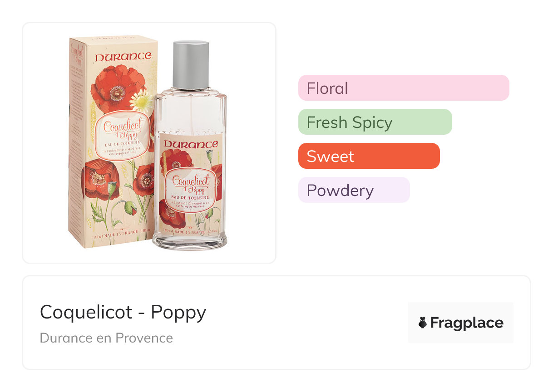The image size is (553, 392).
Task: Select the green Fresh Spicy accord bar
Action: point(375,122)
